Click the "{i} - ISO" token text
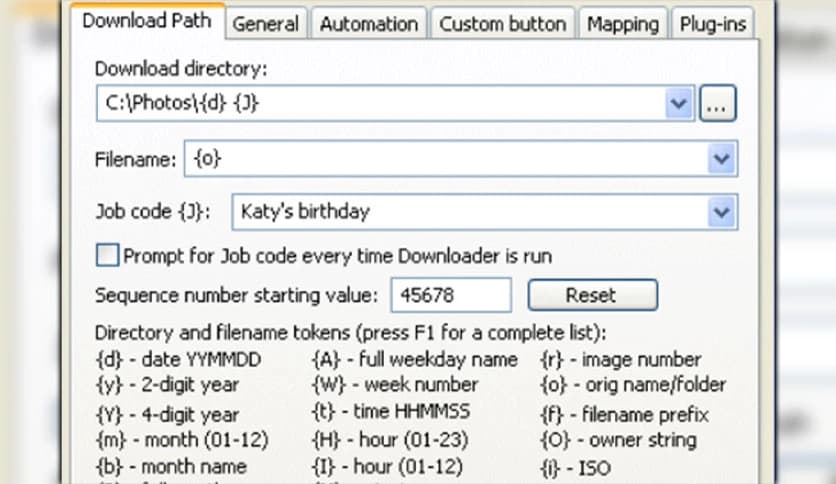The image size is (836, 484). 576,469
